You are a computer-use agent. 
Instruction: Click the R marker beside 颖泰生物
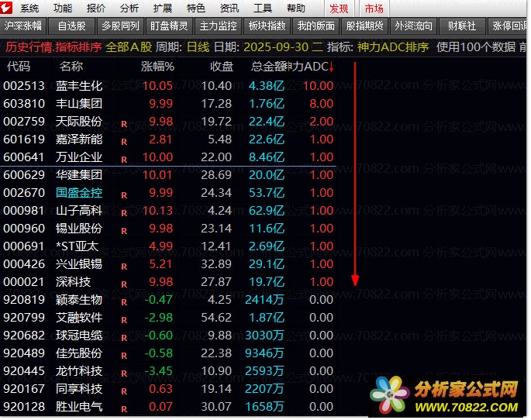pos(124,302)
